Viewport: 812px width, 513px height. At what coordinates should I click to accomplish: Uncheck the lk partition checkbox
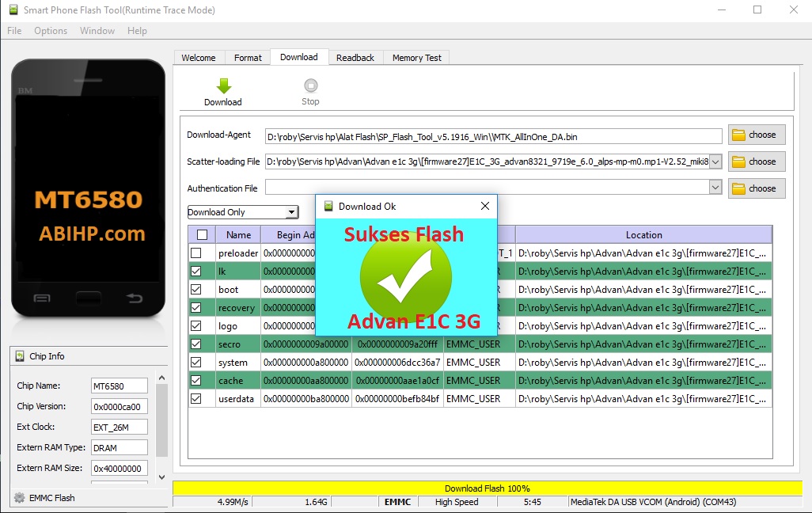(195, 271)
